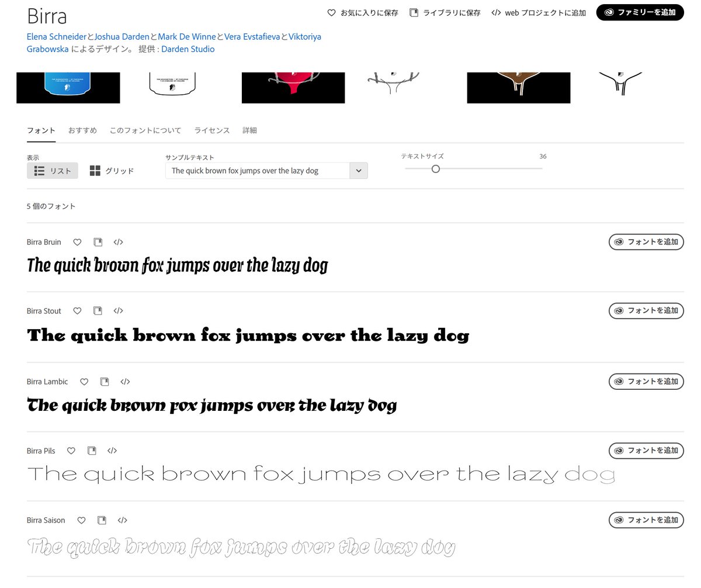The width and height of the screenshot is (701, 588).
Task: Click library icon beside ライブラリに保存
Action: point(414,13)
